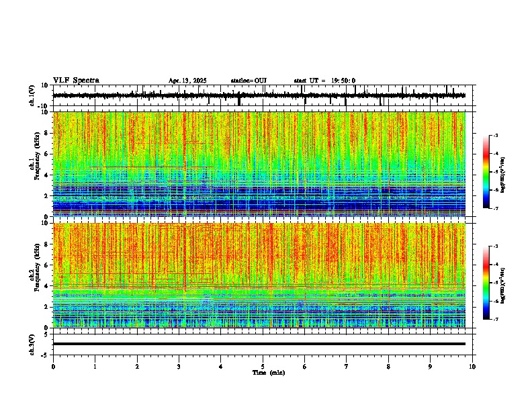Click time axis tick label "1"
This screenshot has height=411, width=532.
[x=95, y=367]
